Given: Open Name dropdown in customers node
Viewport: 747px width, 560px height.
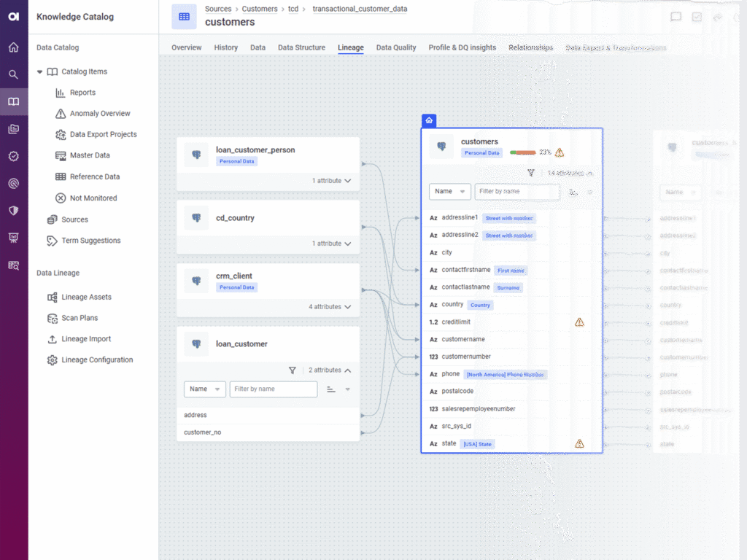Looking at the screenshot, I should tap(449, 192).
